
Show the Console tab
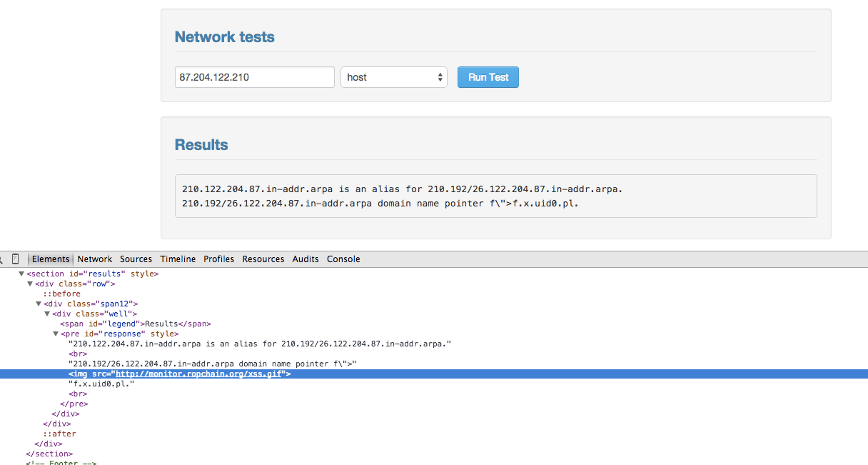pos(343,259)
